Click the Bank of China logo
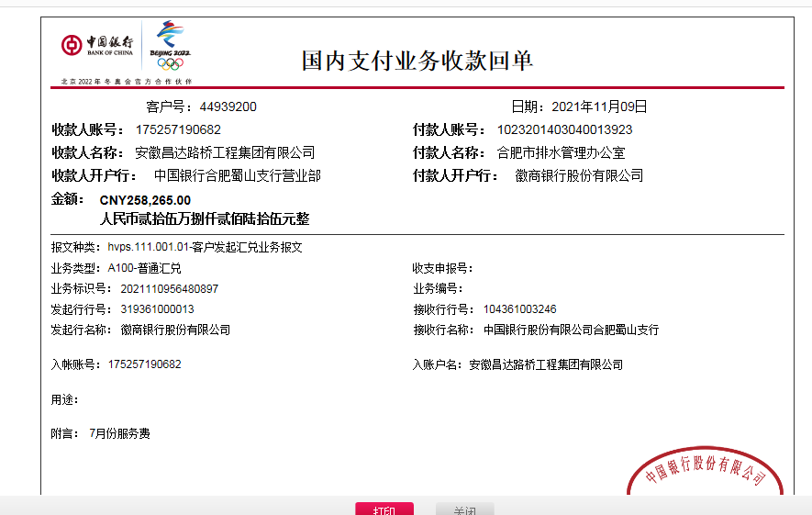This screenshot has width=812, height=515. tap(97, 45)
